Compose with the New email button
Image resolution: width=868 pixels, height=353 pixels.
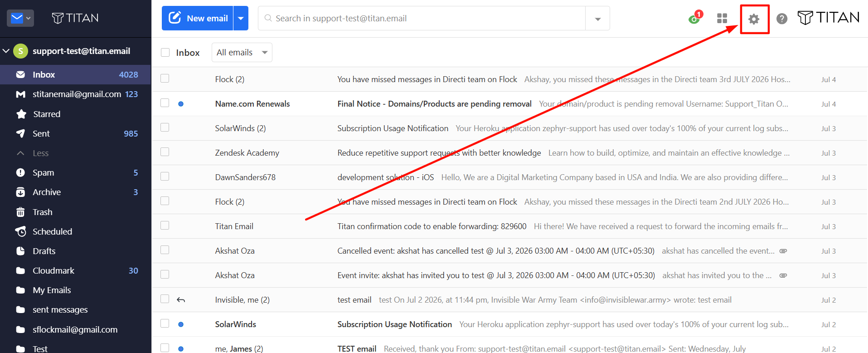(x=198, y=18)
